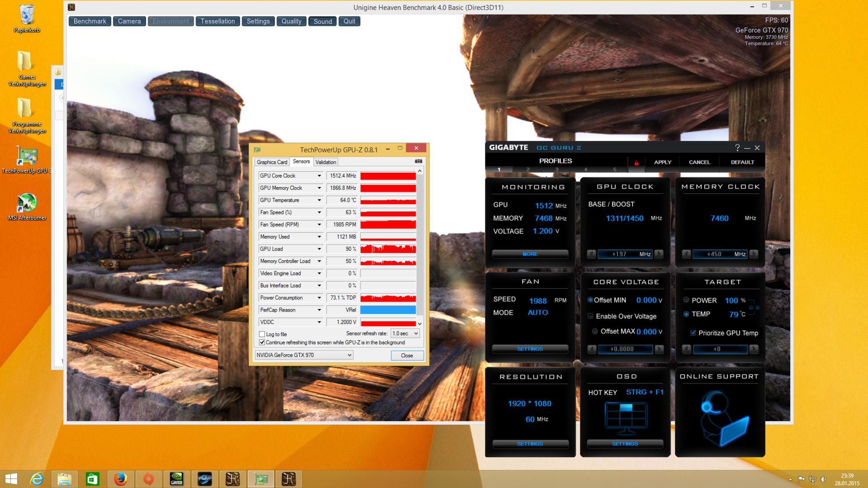This screenshot has width=868, height=488.
Task: Decrease the target offset arrow
Action: point(686,349)
